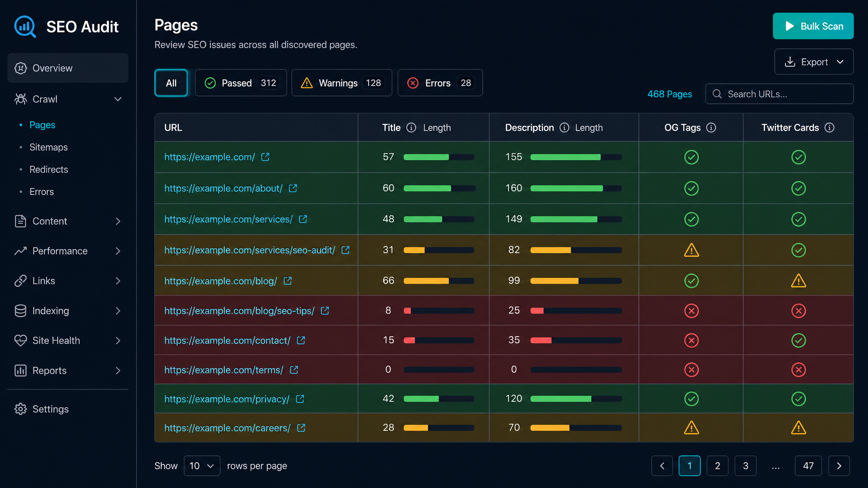Click OG Tags warning icon for seo-audit row
The width and height of the screenshot is (868, 488).
[691, 250]
